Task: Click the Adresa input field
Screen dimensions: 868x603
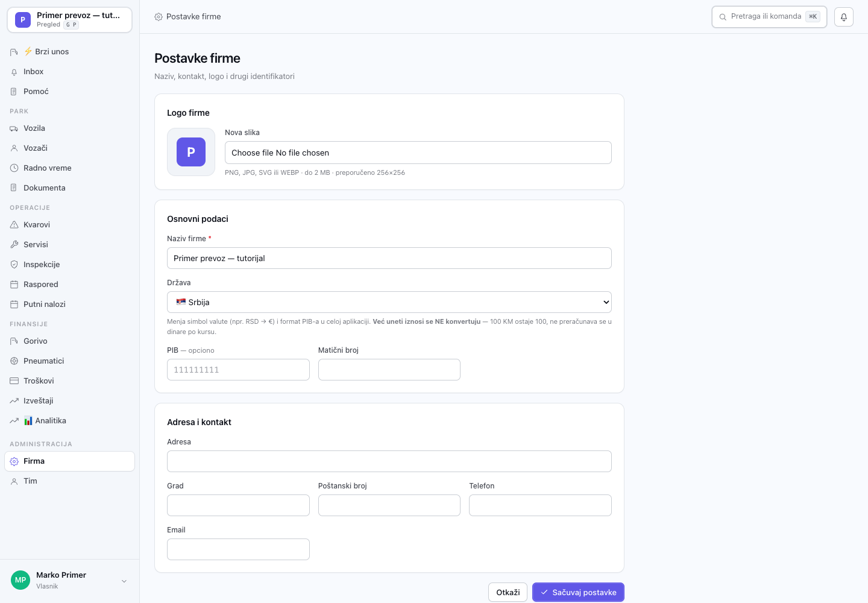Action: [x=389, y=461]
